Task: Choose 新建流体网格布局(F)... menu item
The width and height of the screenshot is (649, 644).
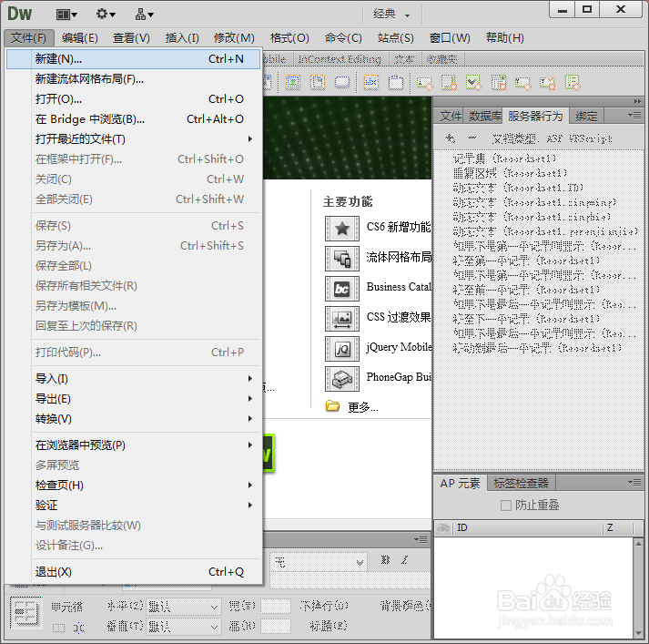Action: pyautogui.click(x=133, y=79)
